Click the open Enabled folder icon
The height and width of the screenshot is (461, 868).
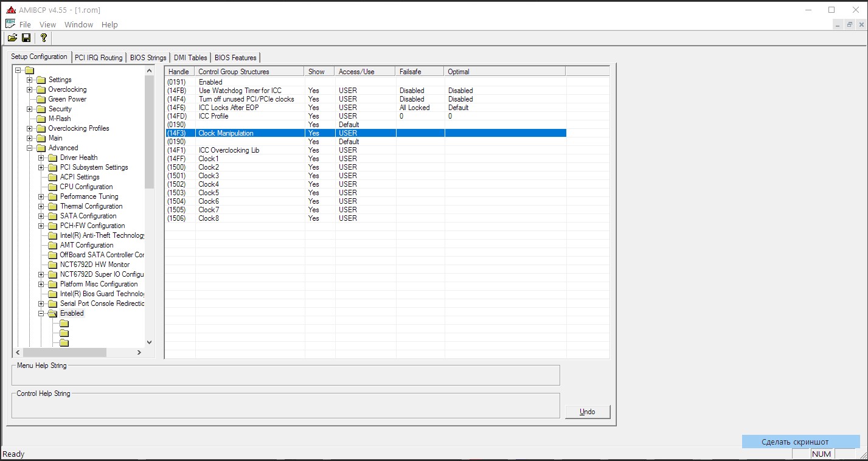coord(53,313)
